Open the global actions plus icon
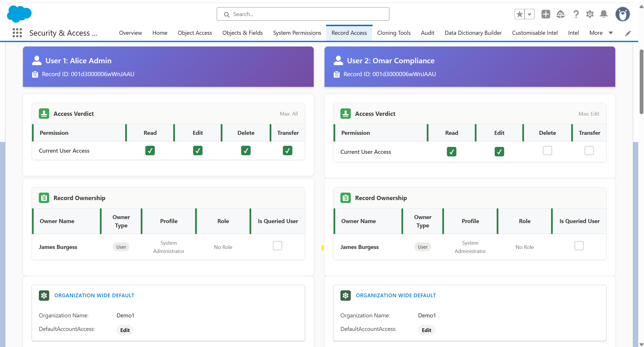Image resolution: width=644 pixels, height=347 pixels. [546, 14]
